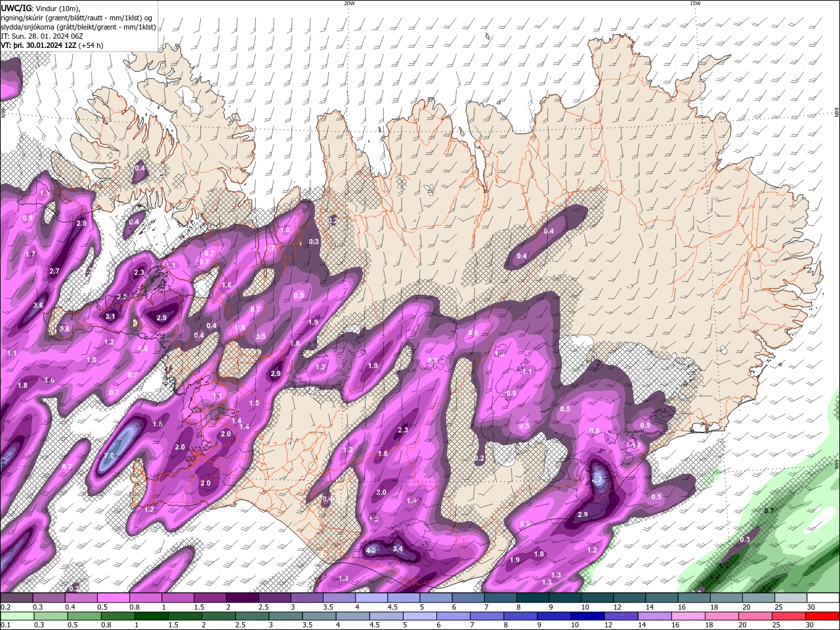The image size is (840, 630).
Task: Click the 2.7 precipitation value on the map
Action: tap(54, 271)
